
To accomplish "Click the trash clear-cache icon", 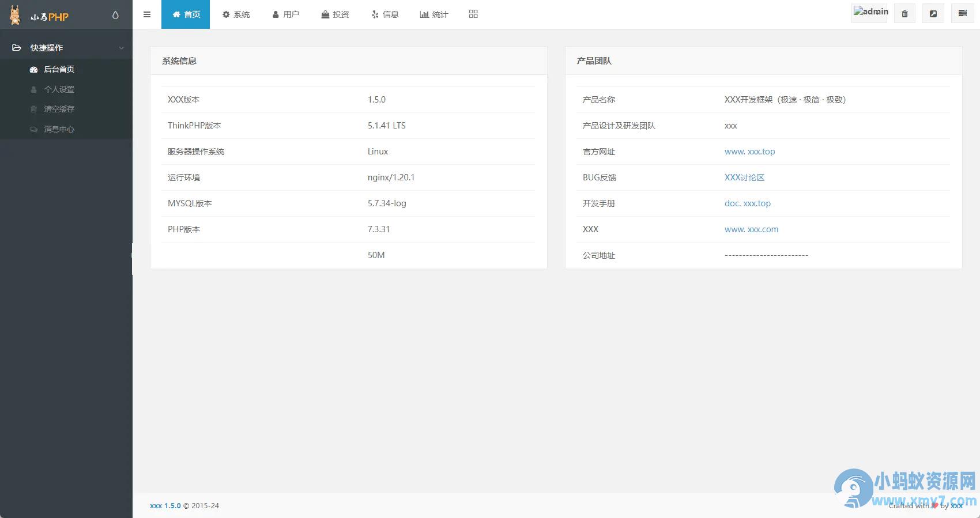I will [x=904, y=14].
